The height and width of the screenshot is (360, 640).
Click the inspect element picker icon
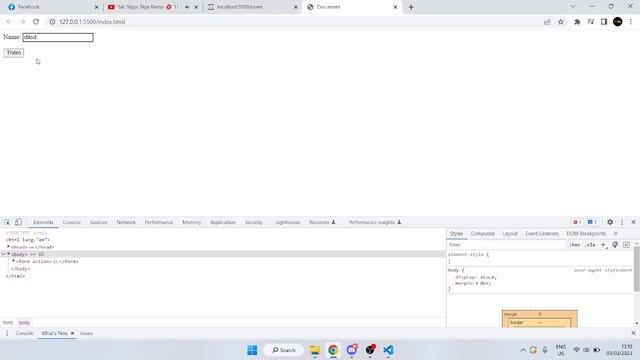7,222
